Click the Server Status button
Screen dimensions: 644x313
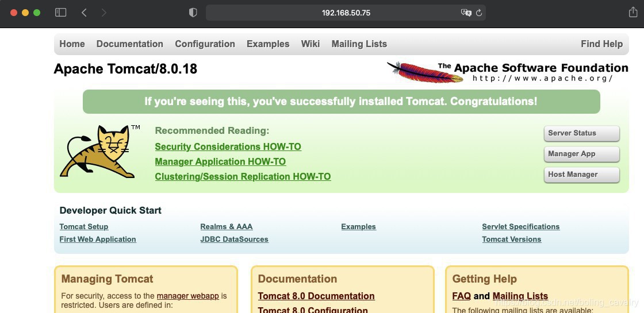coord(581,133)
